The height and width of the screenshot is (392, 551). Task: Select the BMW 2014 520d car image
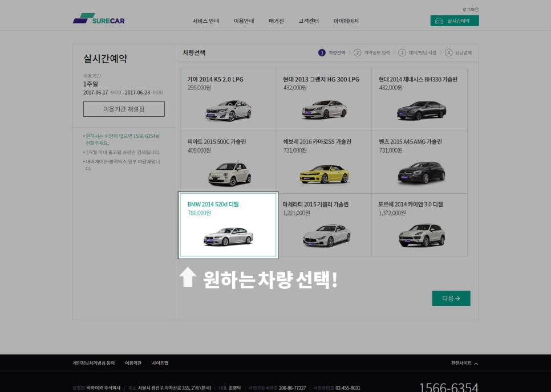228,236
